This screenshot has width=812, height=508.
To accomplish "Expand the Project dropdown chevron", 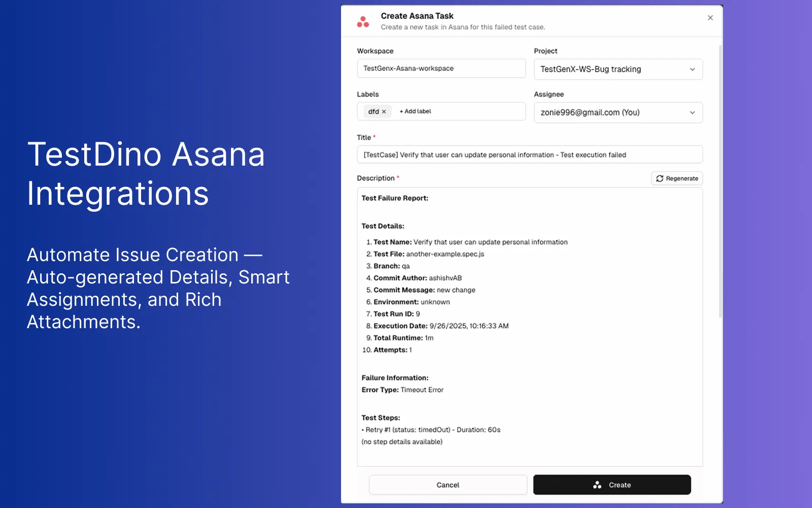I will click(x=692, y=70).
